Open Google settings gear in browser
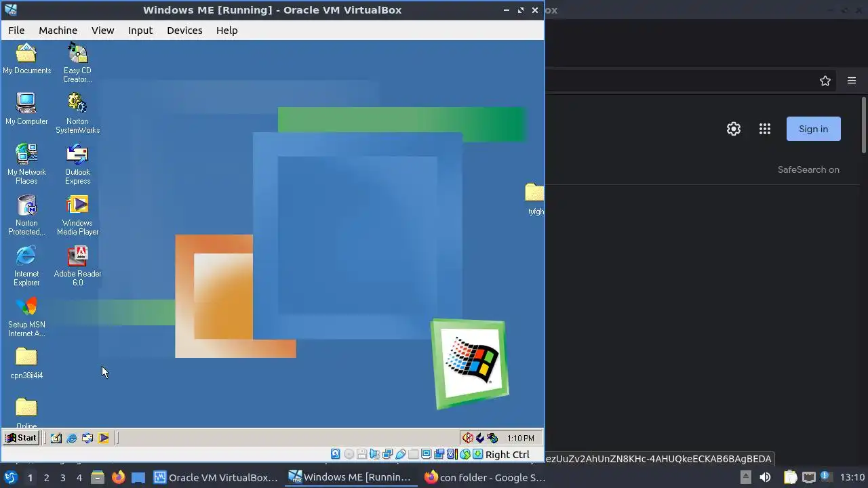 pos(734,129)
